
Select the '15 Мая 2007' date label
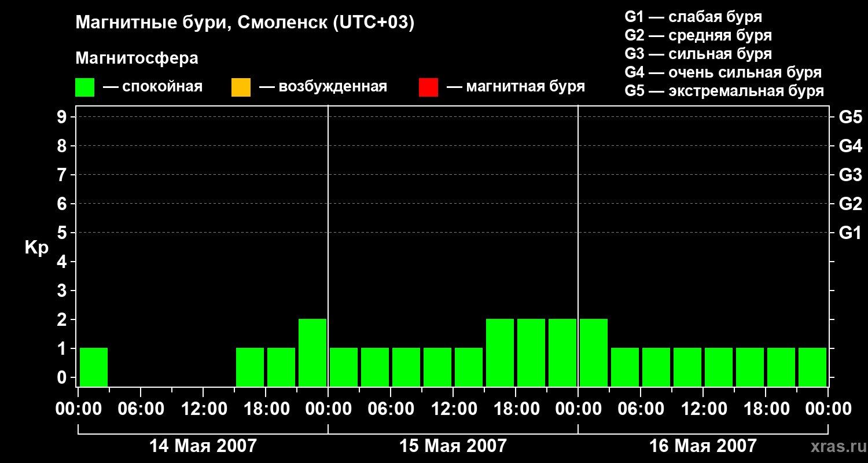pos(453,446)
